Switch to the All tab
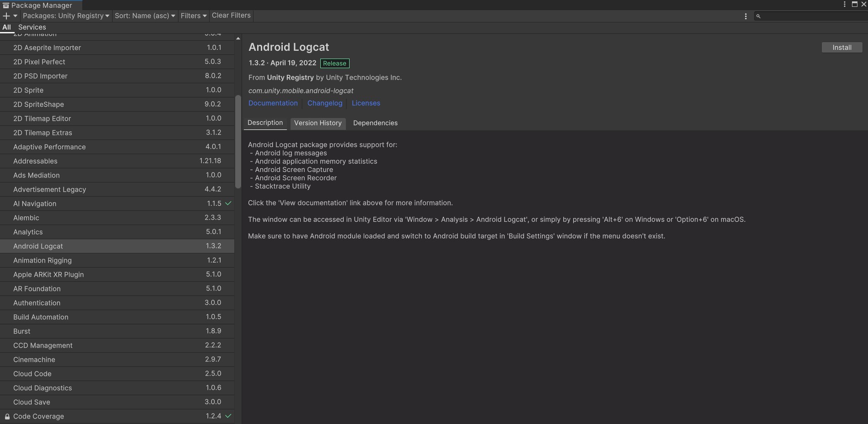868x424 pixels. pyautogui.click(x=6, y=27)
